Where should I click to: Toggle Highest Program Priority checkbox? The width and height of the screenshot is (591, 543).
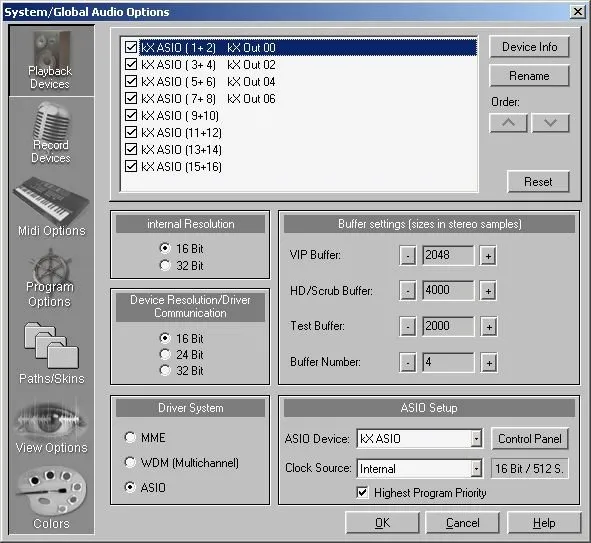362,493
